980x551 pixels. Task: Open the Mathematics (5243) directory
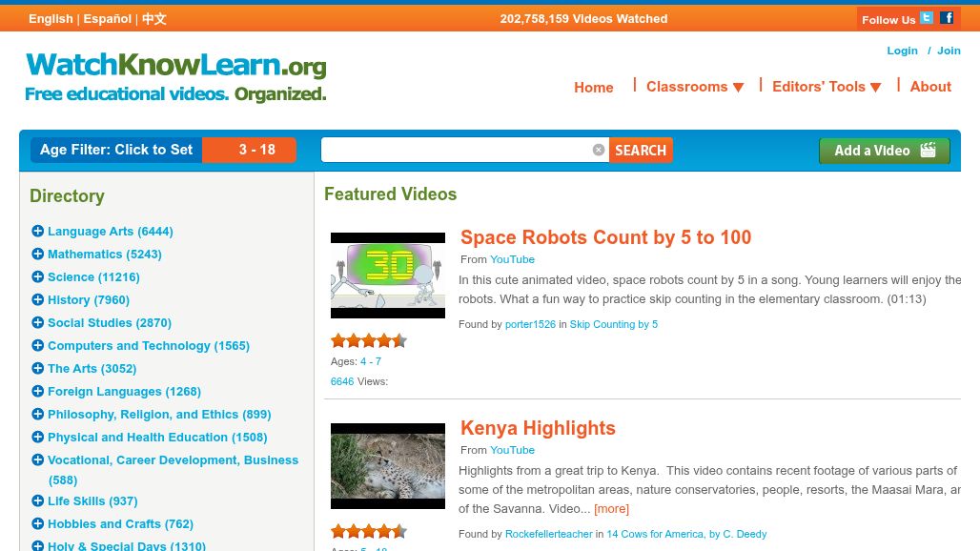[x=104, y=255]
